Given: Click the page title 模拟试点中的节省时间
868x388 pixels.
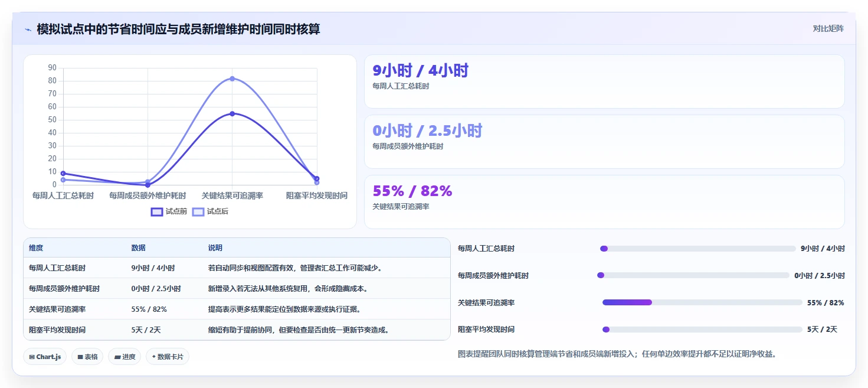Looking at the screenshot, I should coord(178,29).
